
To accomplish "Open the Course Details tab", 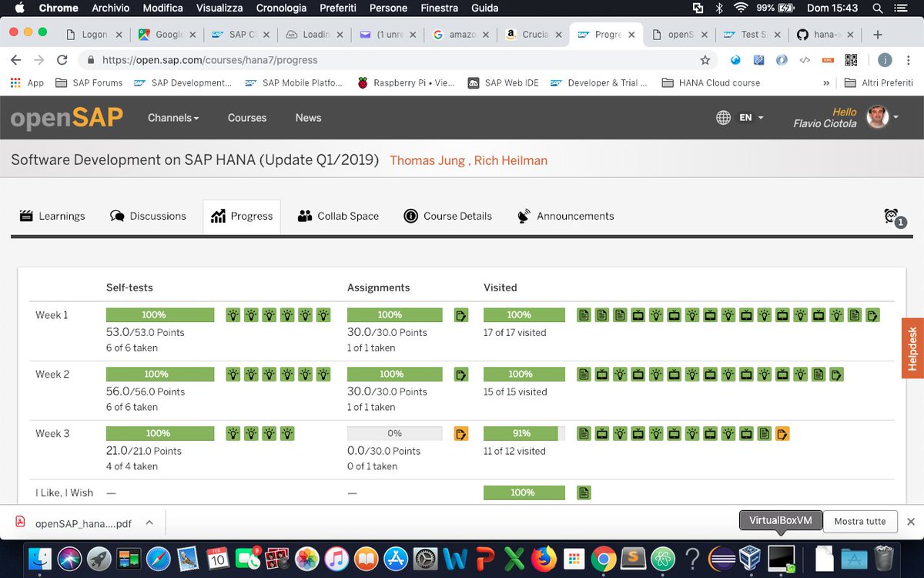I will pos(448,217).
